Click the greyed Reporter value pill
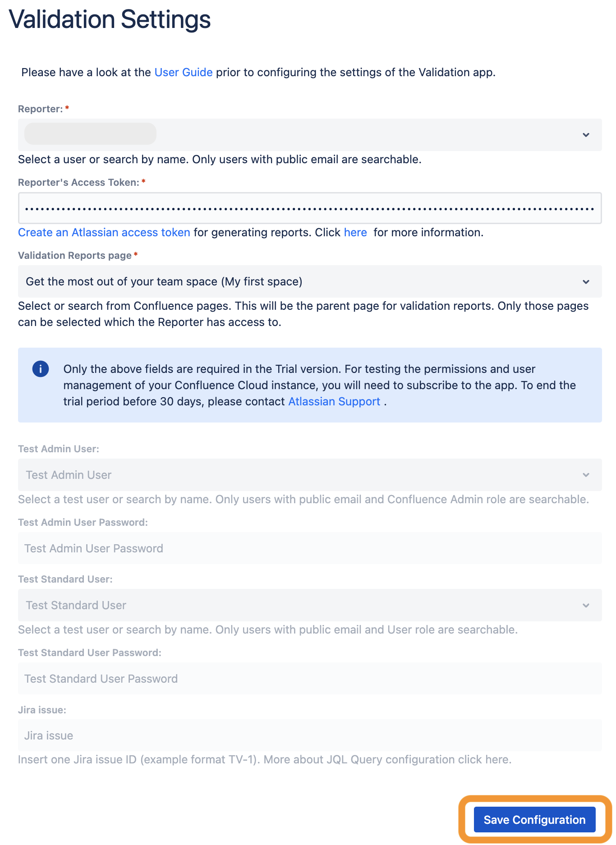 pos(90,133)
